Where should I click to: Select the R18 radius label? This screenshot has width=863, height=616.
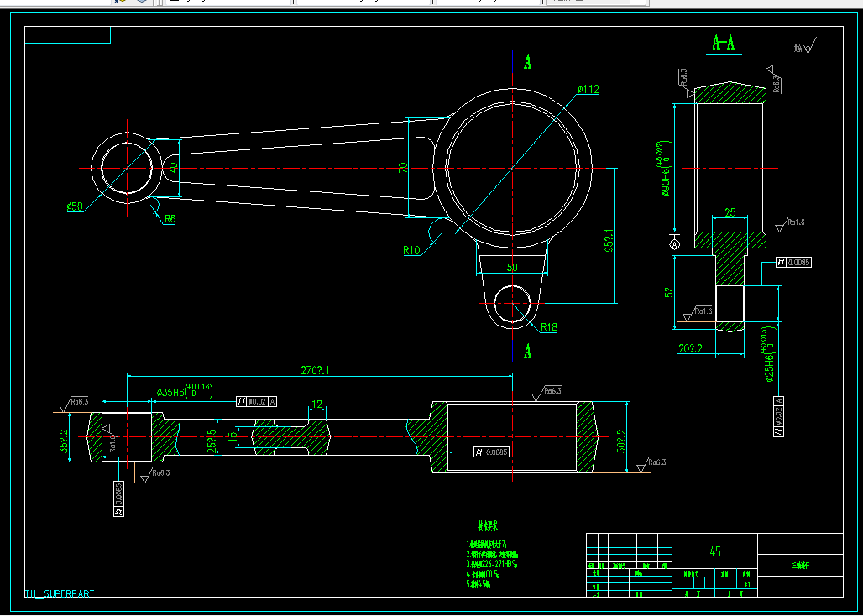(x=549, y=327)
